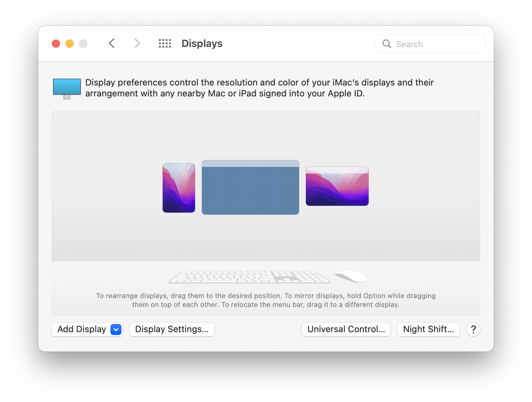Click the Add Display button label
Screen dimensions: 532x402
pyautogui.click(x=82, y=329)
